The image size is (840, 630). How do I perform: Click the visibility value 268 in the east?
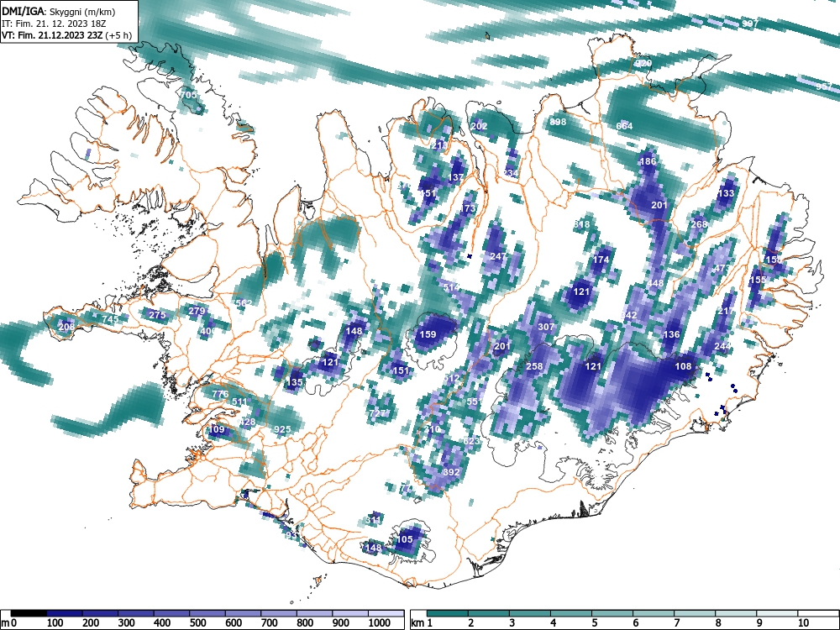click(699, 224)
